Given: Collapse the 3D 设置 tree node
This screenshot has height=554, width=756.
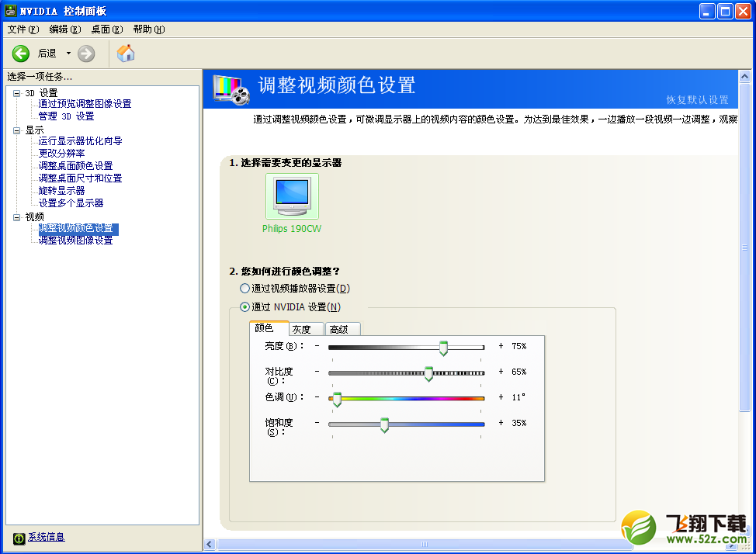Looking at the screenshot, I should click(x=17, y=93).
